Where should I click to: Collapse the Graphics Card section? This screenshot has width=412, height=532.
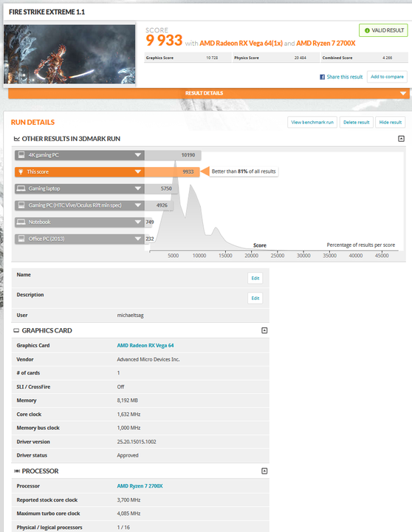[x=264, y=330]
